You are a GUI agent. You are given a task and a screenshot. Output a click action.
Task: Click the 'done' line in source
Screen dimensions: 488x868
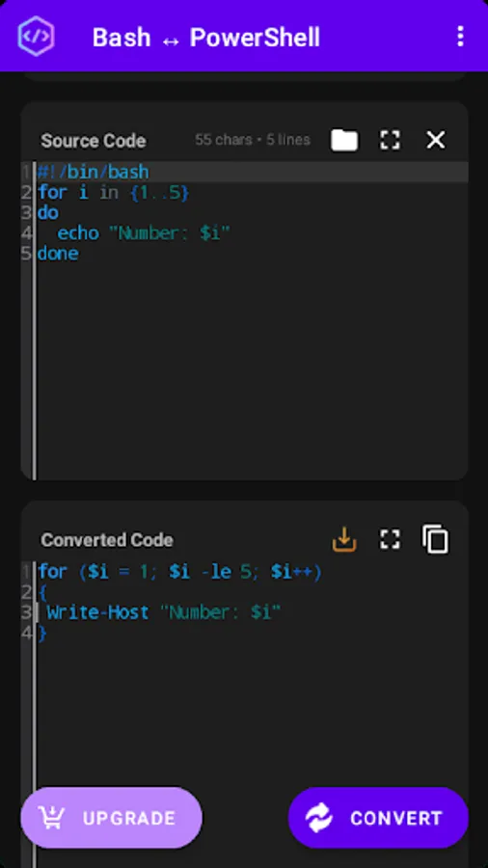58,254
